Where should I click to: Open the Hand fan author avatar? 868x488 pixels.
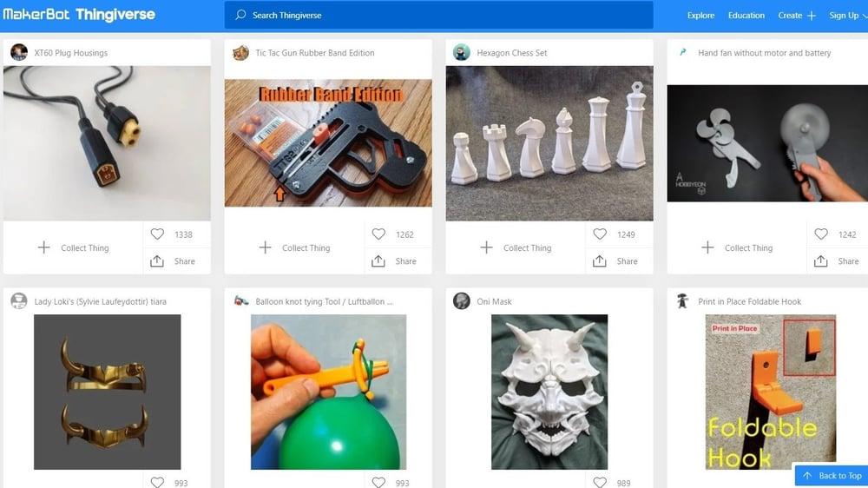point(682,53)
